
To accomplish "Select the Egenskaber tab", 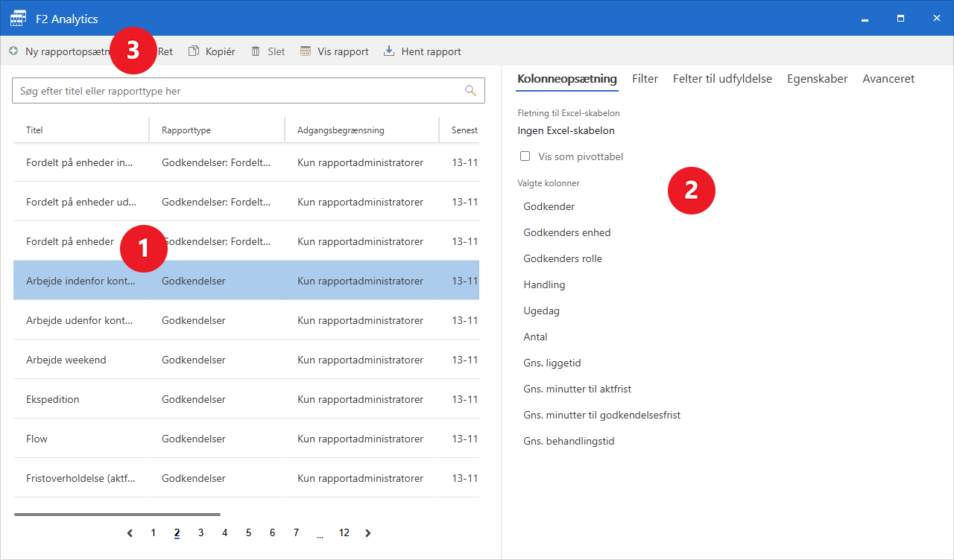I will (x=817, y=79).
